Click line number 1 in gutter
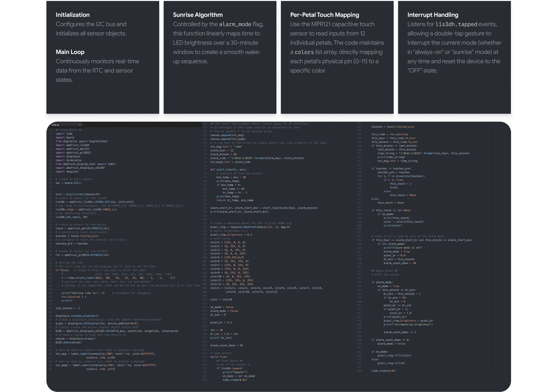 tap(51, 130)
